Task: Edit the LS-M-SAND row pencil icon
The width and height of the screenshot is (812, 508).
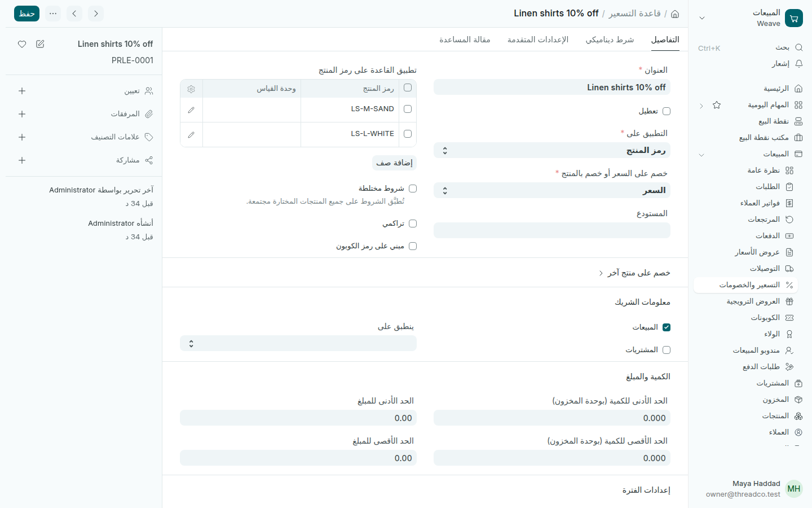Action: [x=191, y=110]
